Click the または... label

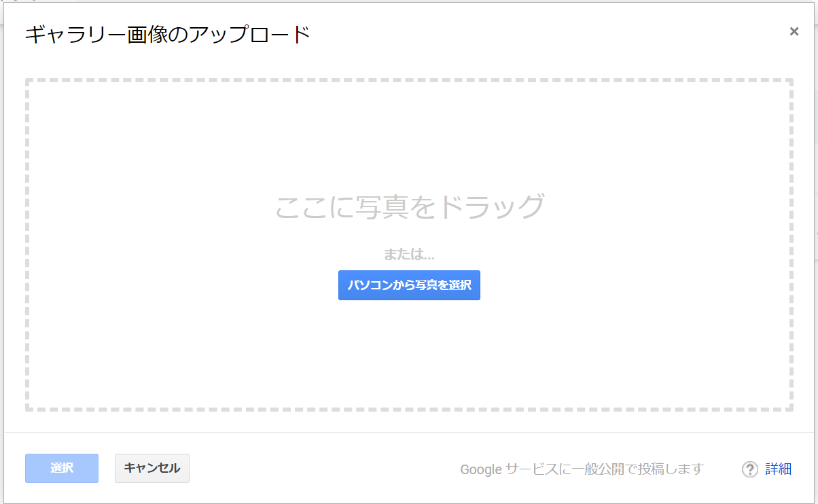coord(409,255)
